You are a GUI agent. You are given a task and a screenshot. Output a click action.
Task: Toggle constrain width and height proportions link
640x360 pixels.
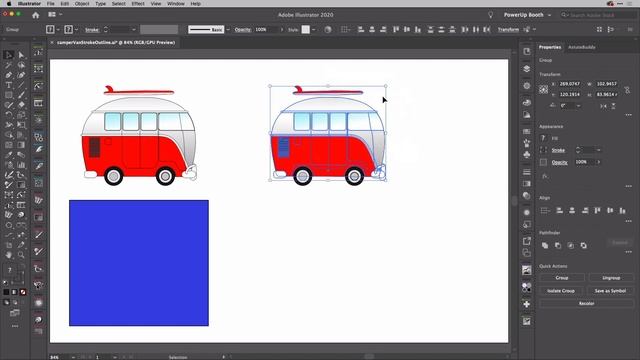coord(627,89)
